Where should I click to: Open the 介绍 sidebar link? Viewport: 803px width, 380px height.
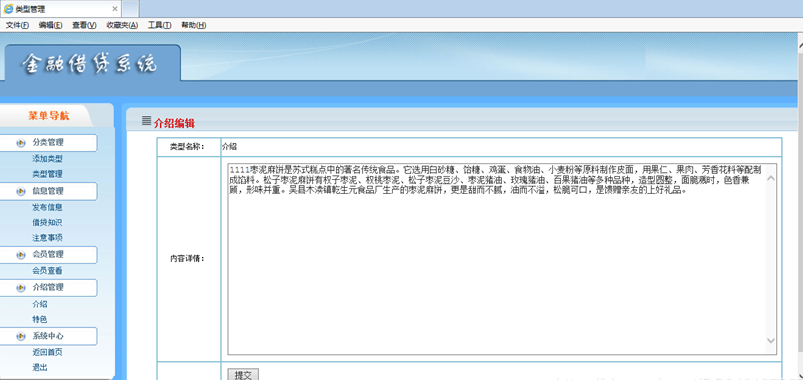pyautogui.click(x=40, y=304)
